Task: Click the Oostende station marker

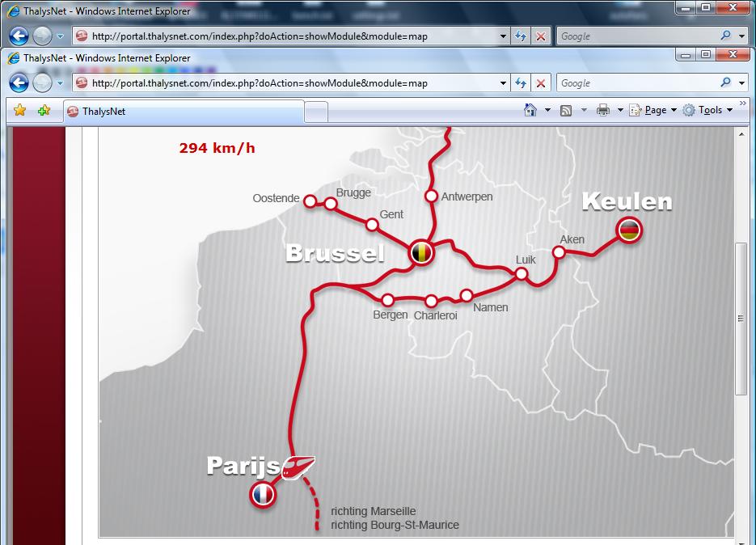Action: (310, 201)
